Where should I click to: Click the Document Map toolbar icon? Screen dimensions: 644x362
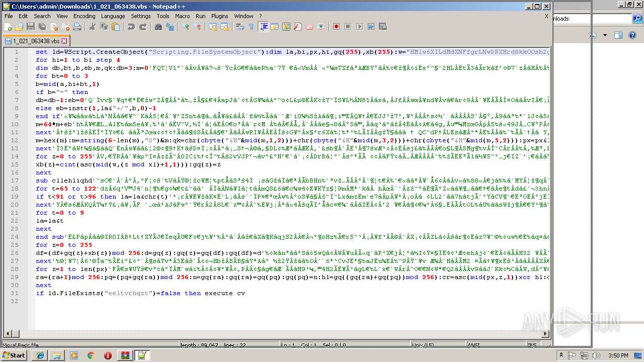tap(286, 27)
